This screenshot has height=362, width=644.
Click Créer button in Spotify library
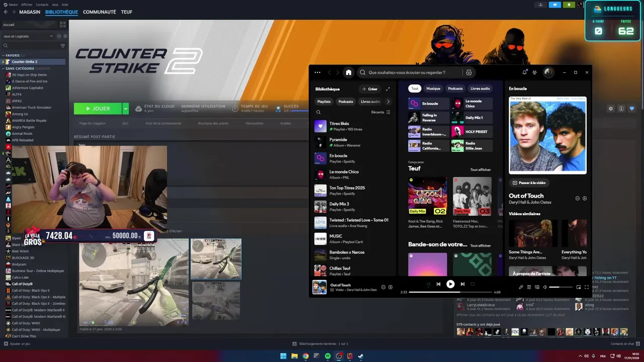click(370, 89)
